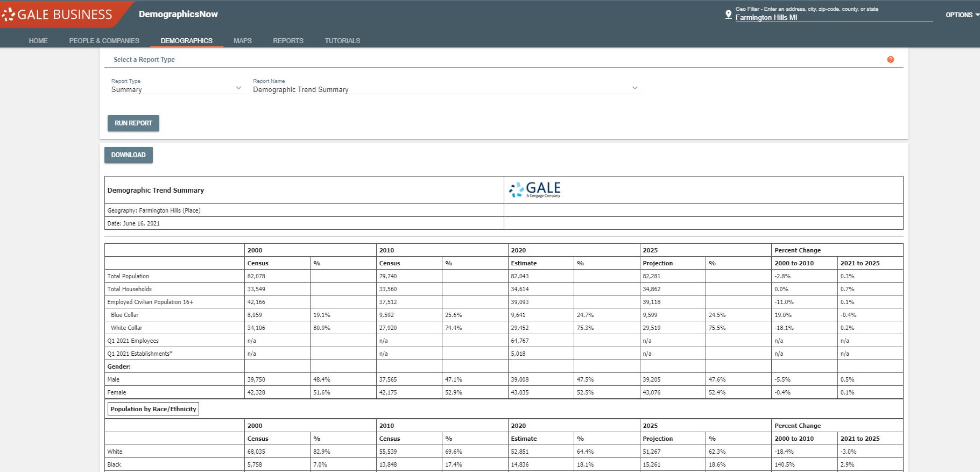Click the Total Households row label
Viewport: 980px width, 472px height.
point(129,289)
